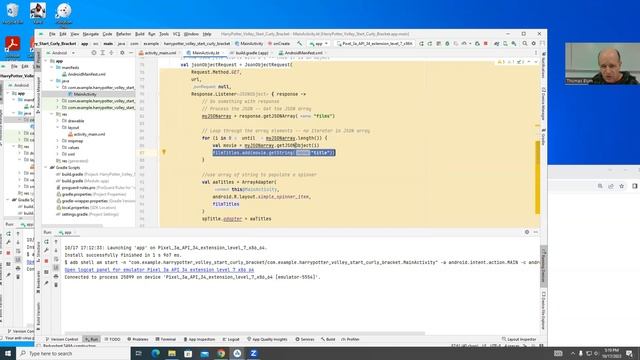Open the Tools menu
640x360 pixels.
(164, 34)
